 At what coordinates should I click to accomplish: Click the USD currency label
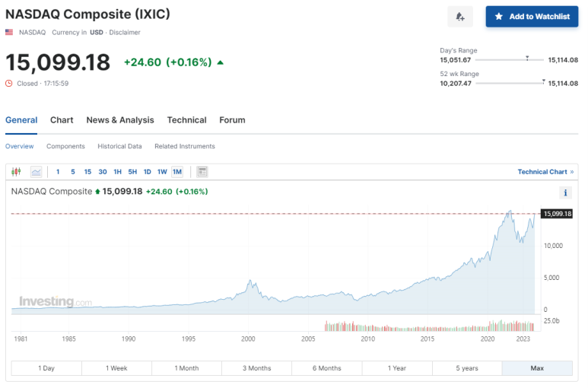(97, 32)
